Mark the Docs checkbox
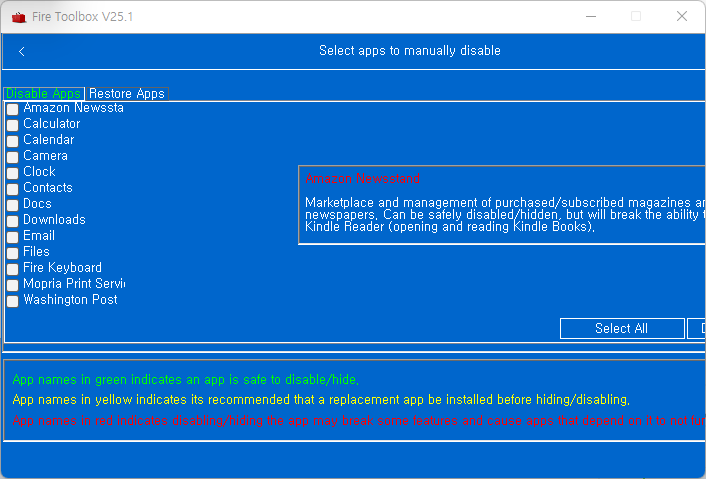Screen dimensions: 706x479 click(x=13, y=205)
